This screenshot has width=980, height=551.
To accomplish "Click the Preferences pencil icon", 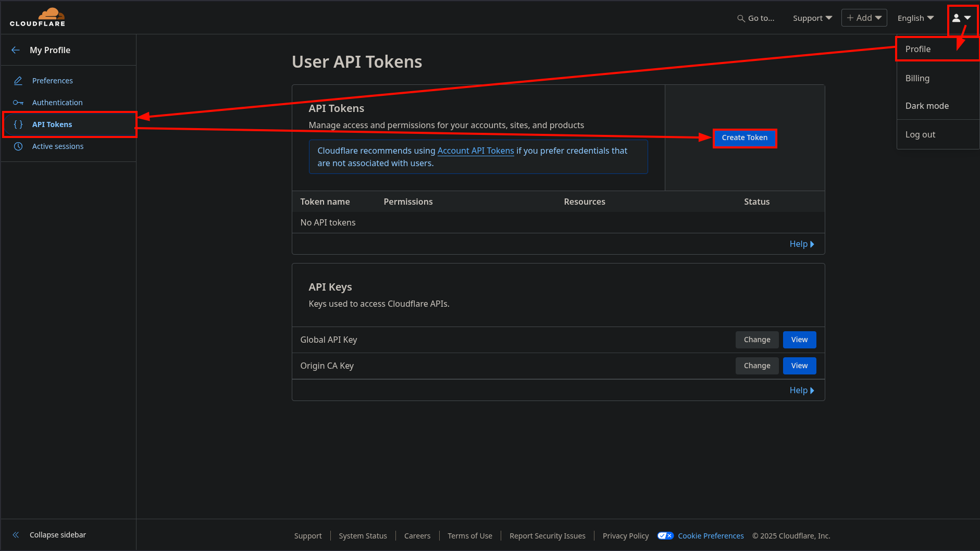I will click(18, 81).
